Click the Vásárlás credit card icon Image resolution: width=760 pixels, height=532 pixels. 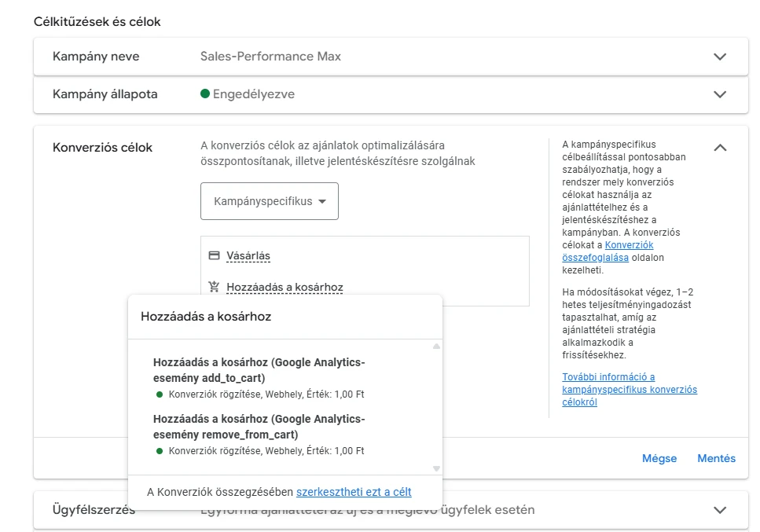click(x=214, y=255)
